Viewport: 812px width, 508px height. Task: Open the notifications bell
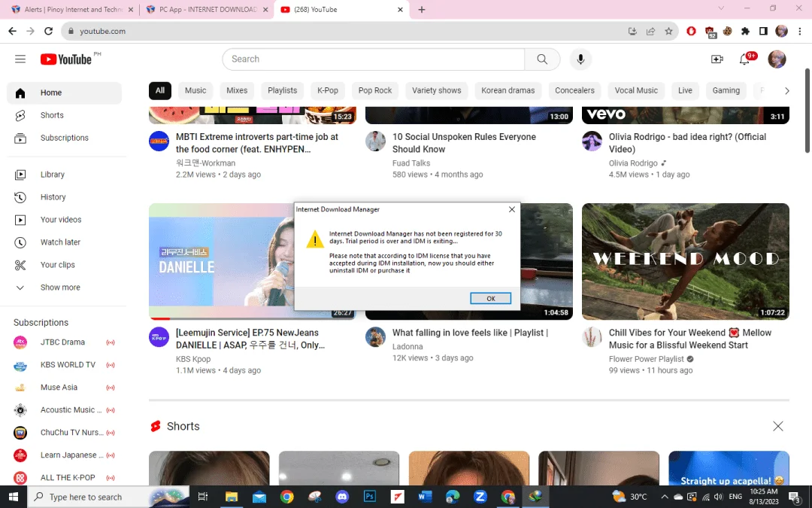(744, 59)
